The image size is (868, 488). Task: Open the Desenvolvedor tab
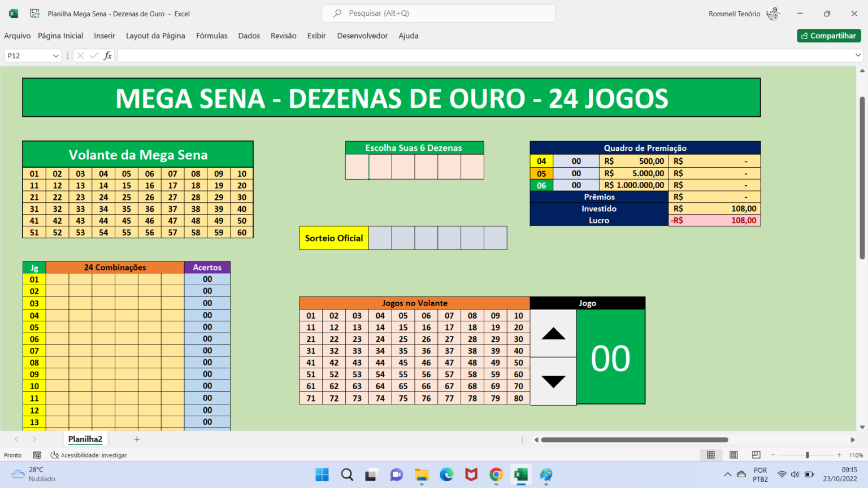pos(362,36)
